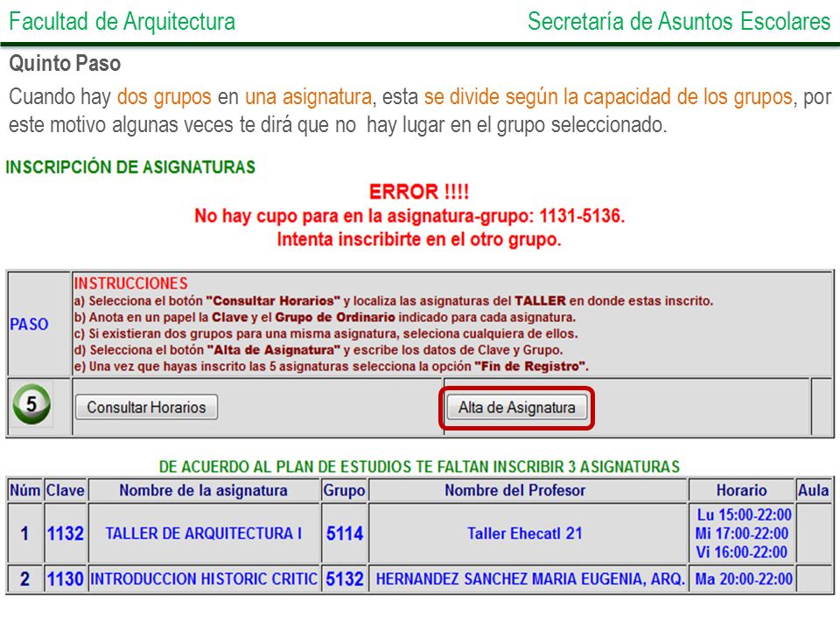Screen dimensions: 840x630
Task: Select schedule Lu 15:00-22:00
Action: tap(744, 514)
